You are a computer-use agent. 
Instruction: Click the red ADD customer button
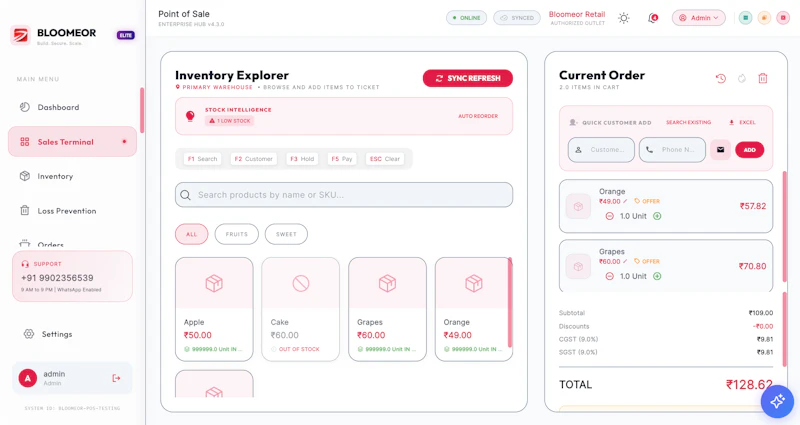coord(749,150)
